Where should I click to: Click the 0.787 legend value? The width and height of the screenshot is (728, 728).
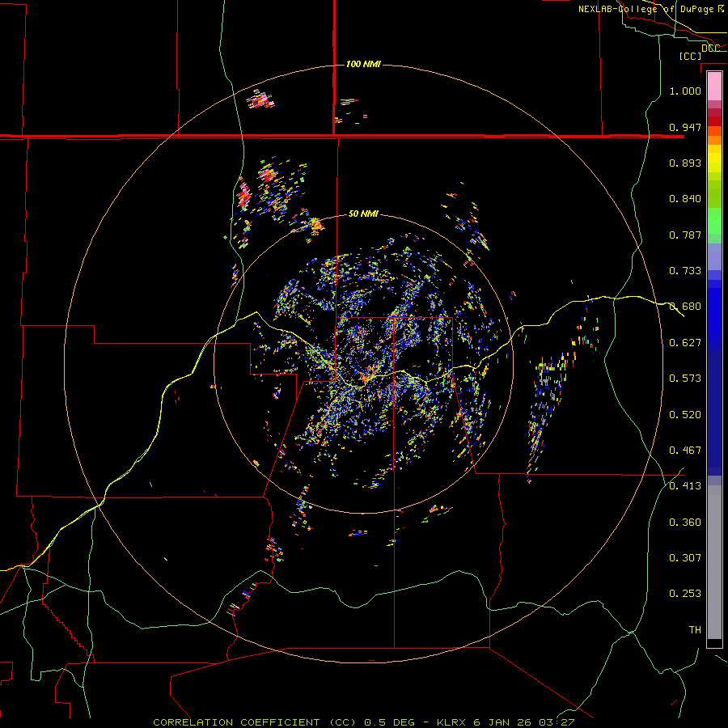685,235
